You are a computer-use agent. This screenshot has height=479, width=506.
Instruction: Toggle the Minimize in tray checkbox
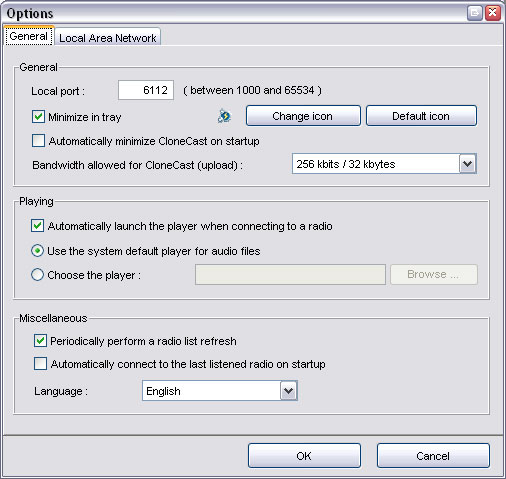[x=38, y=117]
